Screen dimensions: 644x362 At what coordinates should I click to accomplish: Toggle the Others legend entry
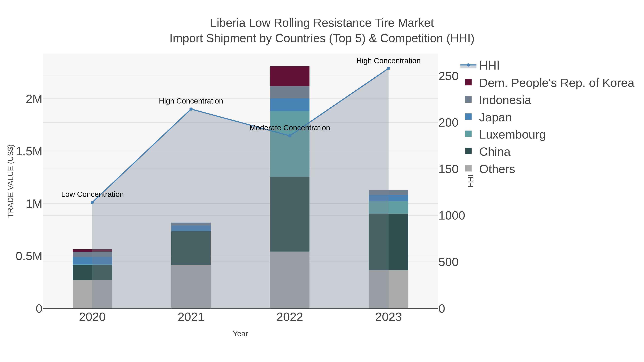(x=490, y=169)
